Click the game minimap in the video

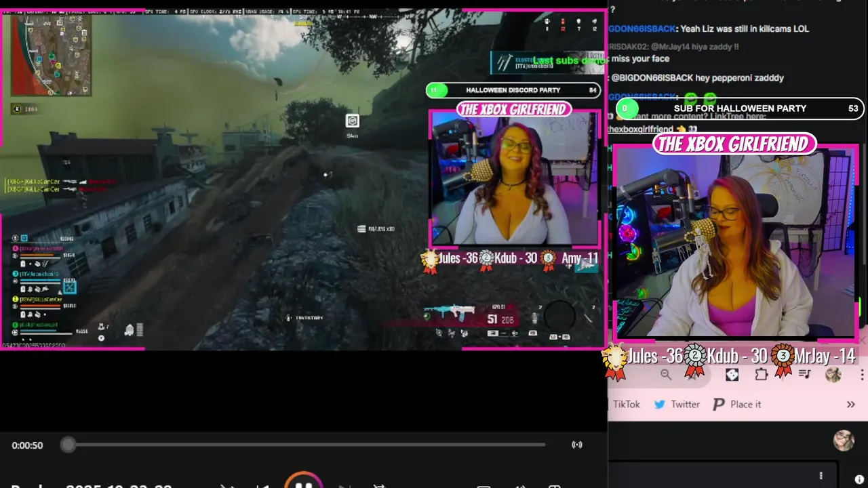pyautogui.click(x=51, y=56)
